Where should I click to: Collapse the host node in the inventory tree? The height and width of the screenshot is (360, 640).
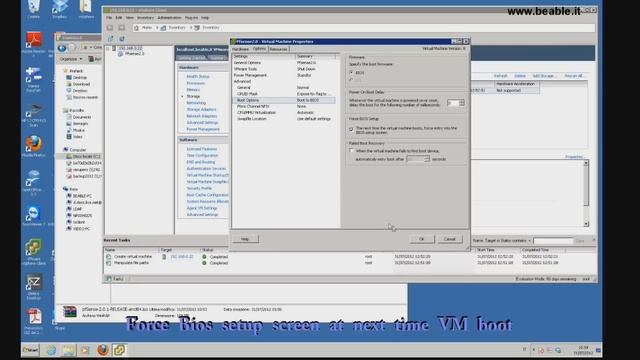click(x=108, y=48)
